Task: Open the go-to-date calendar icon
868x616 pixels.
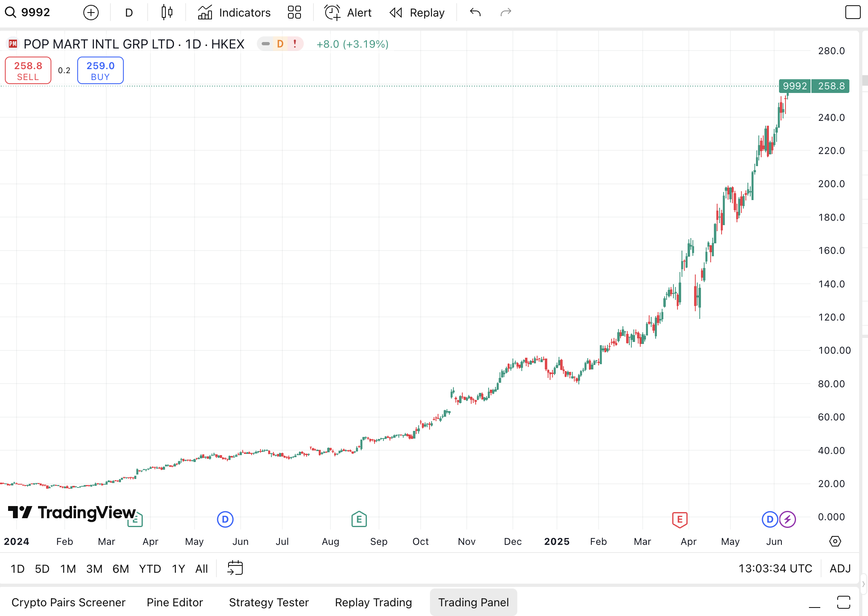Action: tap(235, 568)
